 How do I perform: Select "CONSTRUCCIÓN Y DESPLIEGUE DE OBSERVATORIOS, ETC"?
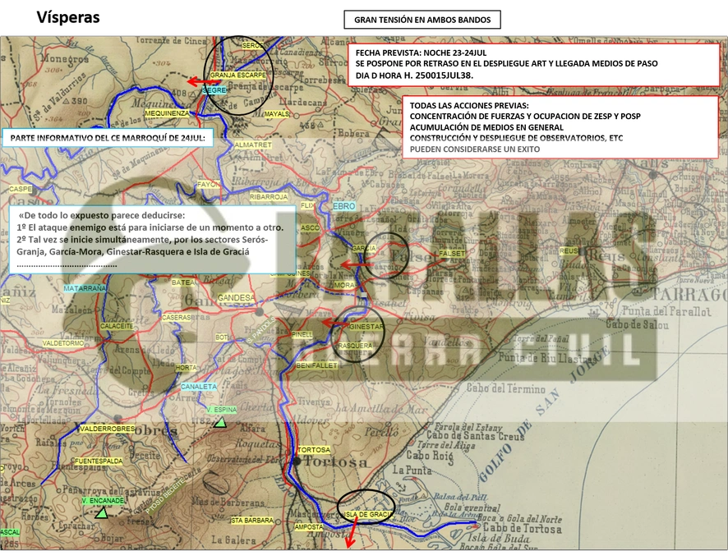[x=516, y=138]
